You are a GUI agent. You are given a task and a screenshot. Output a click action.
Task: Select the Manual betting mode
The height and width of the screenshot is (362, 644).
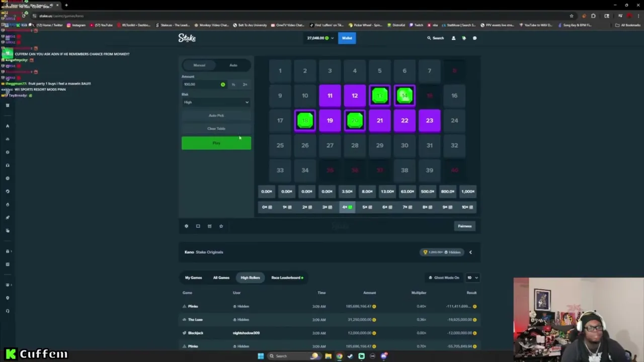point(199,65)
